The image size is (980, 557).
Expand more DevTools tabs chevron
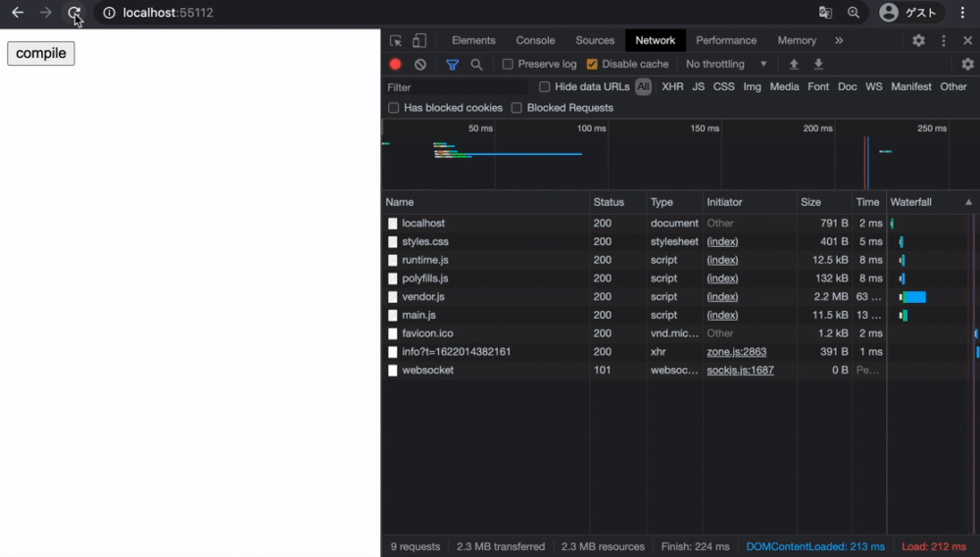click(839, 41)
